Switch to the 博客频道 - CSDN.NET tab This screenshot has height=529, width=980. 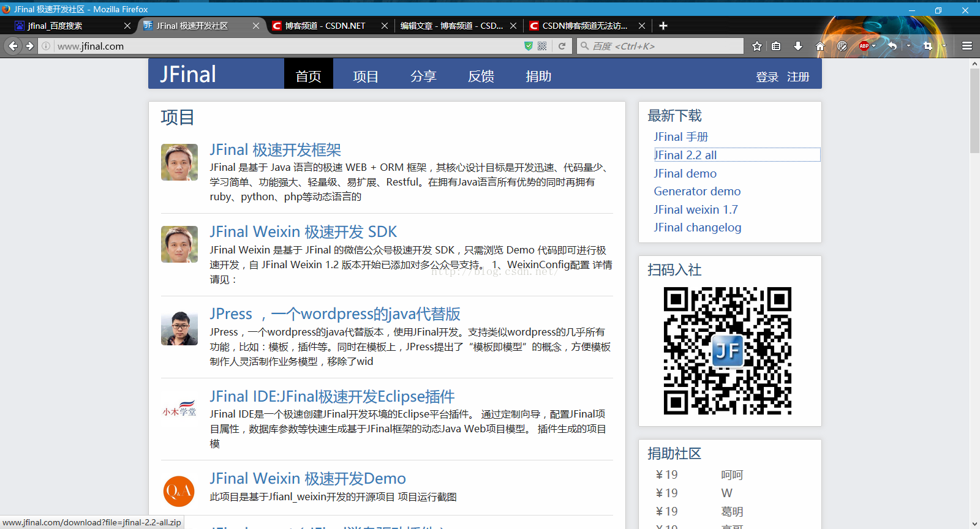(x=331, y=26)
